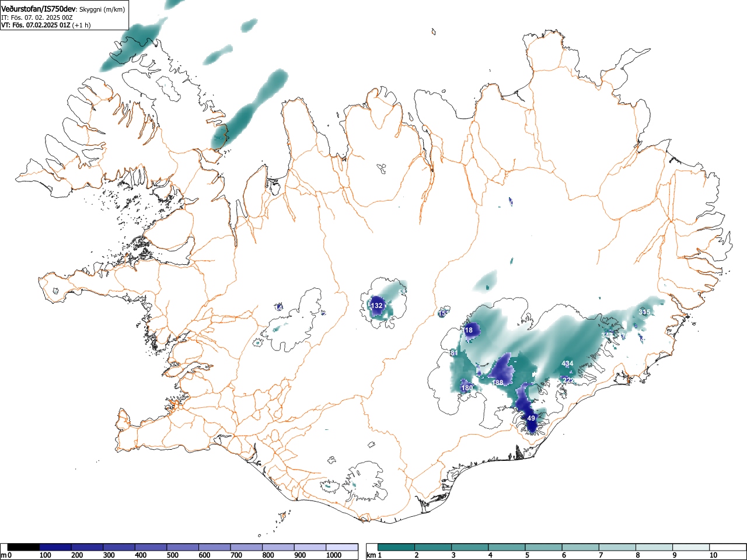Click the '8' tick on kilometre scale

[x=638, y=555]
